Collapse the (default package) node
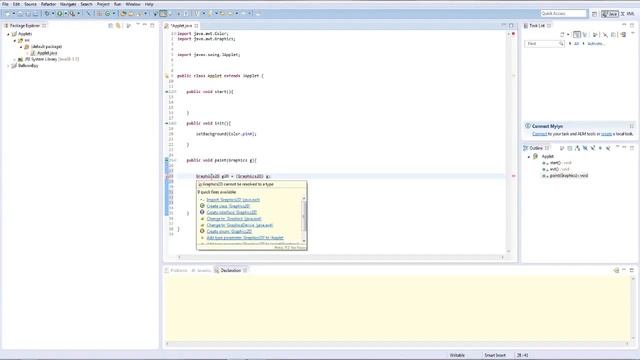The width and height of the screenshot is (640, 360). coord(21,47)
